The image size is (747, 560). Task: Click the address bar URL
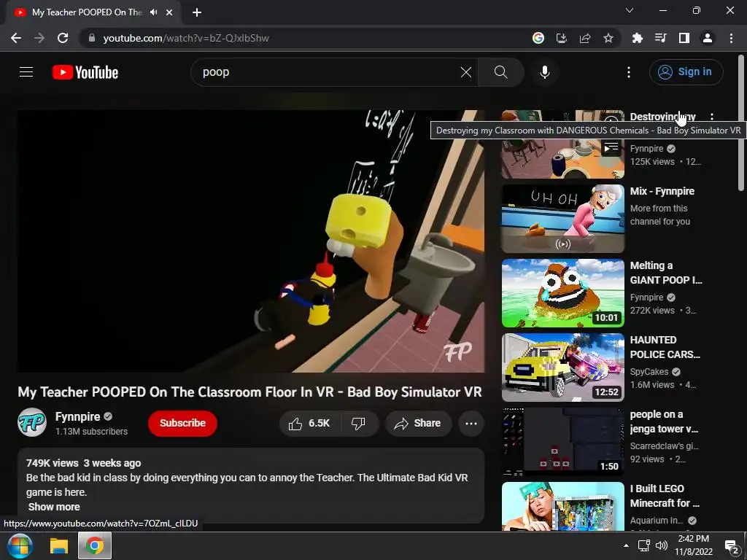coord(186,38)
